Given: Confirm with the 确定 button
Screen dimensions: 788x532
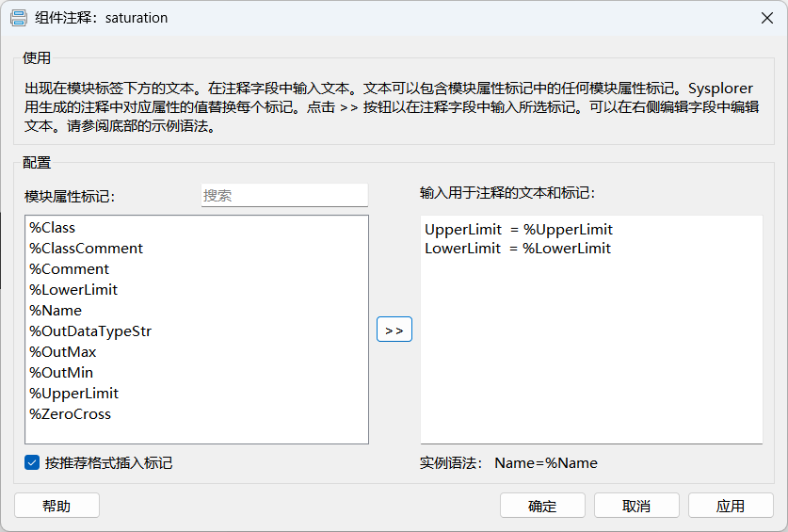Looking at the screenshot, I should point(542,506).
